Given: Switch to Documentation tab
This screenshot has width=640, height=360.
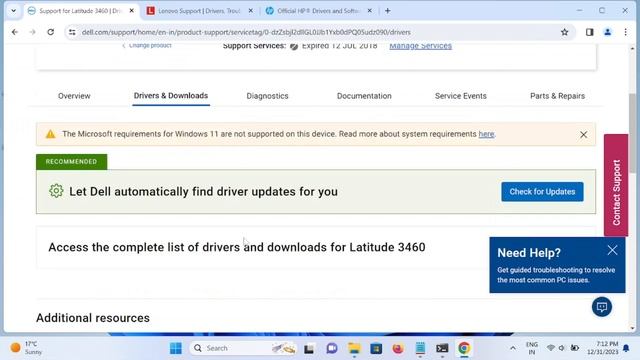Looking at the screenshot, I should 364,96.
